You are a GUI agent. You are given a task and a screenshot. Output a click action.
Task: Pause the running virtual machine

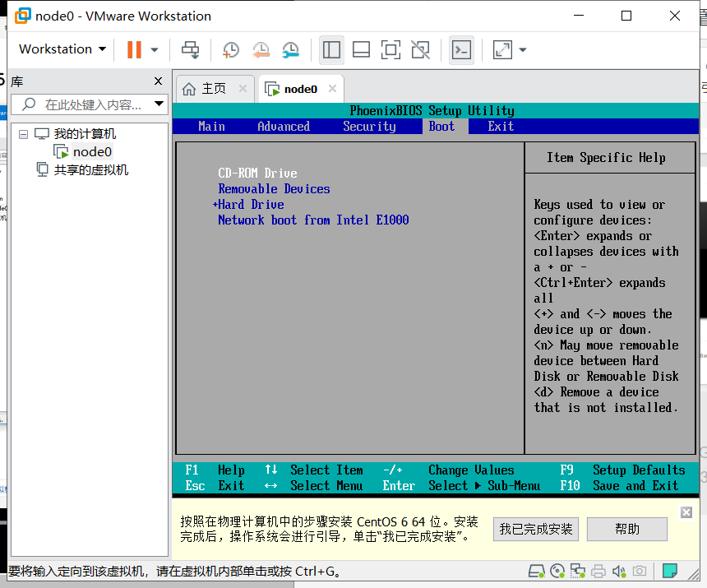[135, 49]
